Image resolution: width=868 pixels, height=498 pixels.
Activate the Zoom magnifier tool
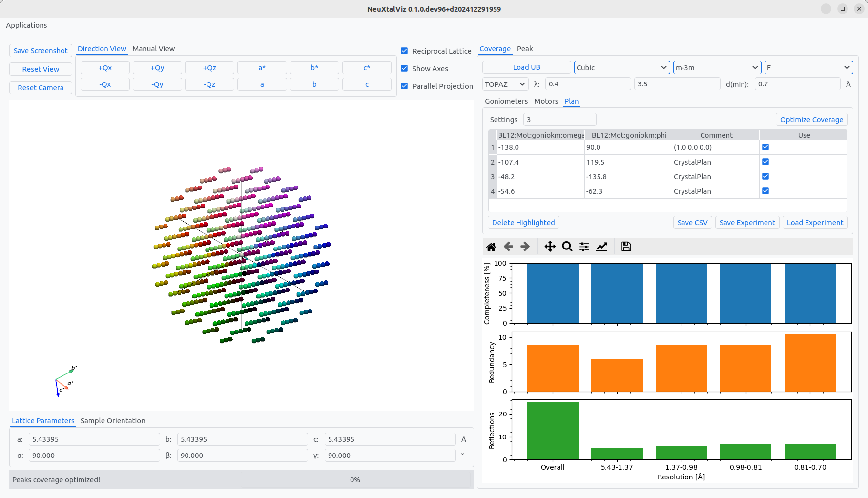click(567, 247)
